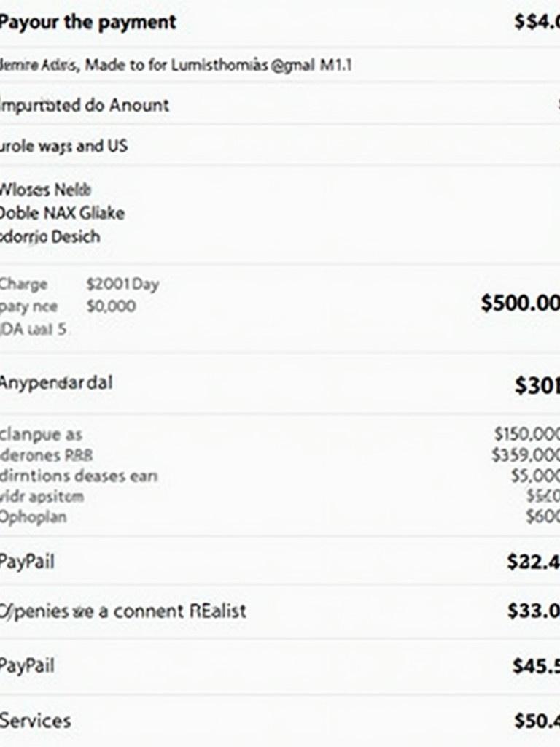The width and height of the screenshot is (560, 747).
Task: Click the 'Doble NAX Gliake' line
Action: (62, 213)
